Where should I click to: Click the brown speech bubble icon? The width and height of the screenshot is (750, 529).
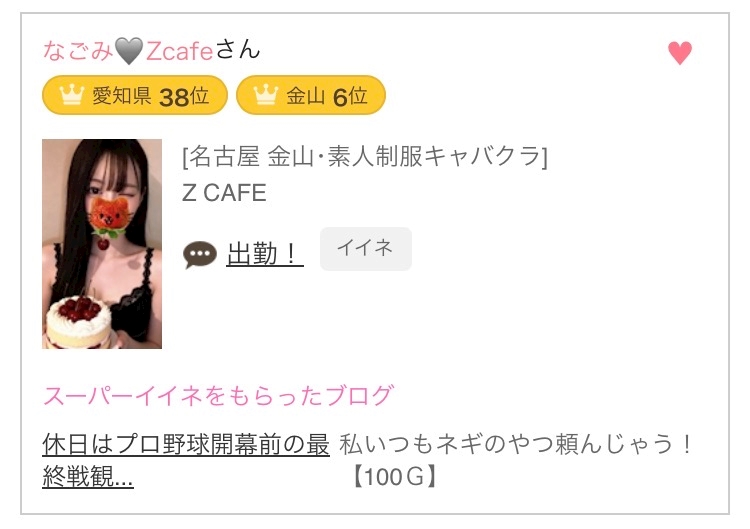tap(199, 254)
